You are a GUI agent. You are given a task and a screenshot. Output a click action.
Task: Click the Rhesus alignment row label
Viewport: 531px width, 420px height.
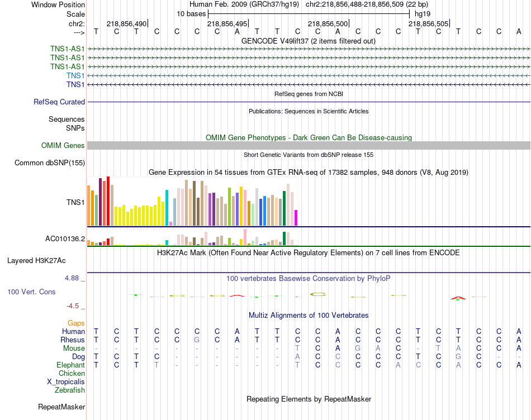click(x=73, y=340)
